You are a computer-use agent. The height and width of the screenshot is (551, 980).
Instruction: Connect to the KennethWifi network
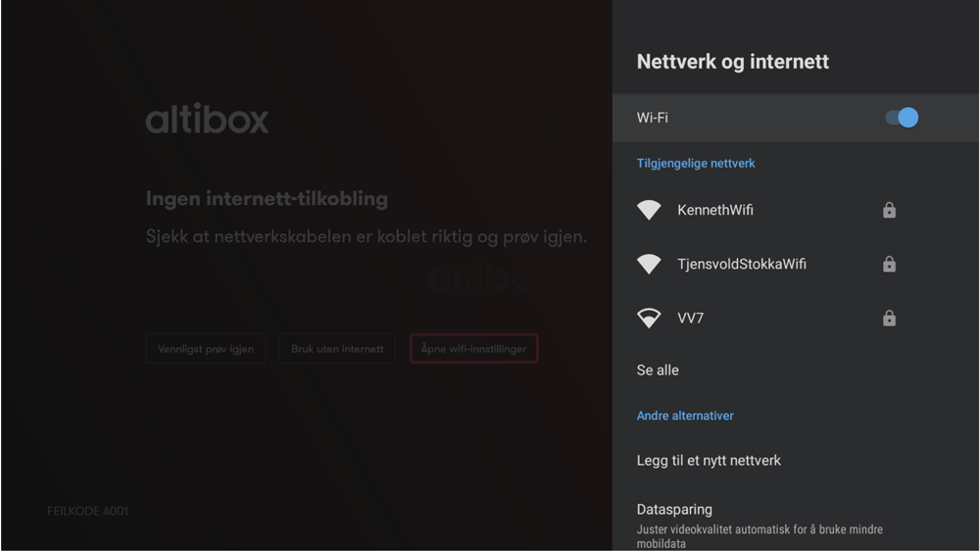coord(715,210)
